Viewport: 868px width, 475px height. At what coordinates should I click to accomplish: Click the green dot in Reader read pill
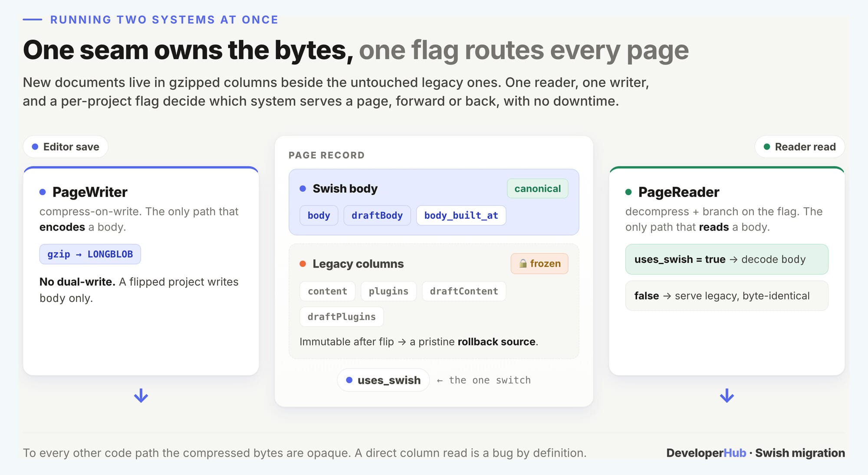click(x=767, y=147)
